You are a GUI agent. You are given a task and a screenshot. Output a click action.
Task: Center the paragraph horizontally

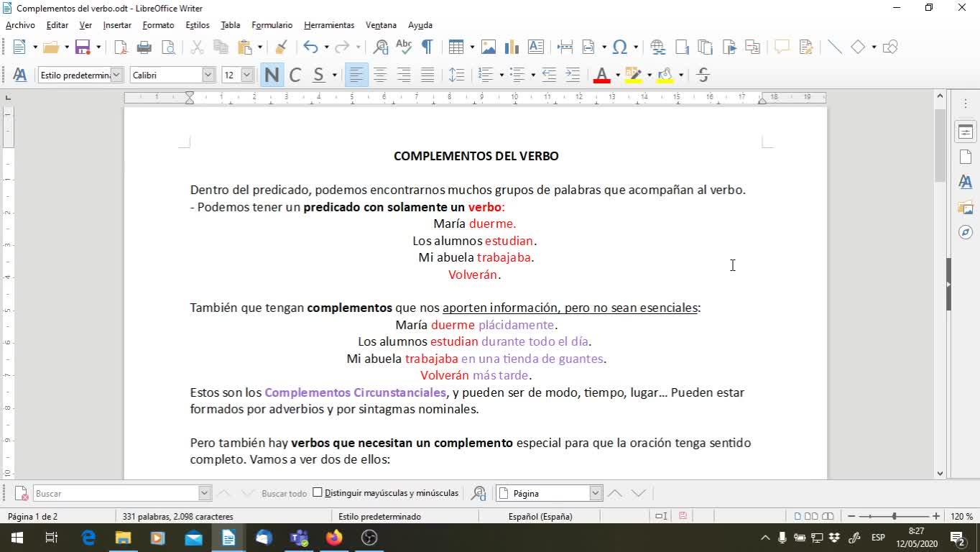(380, 75)
